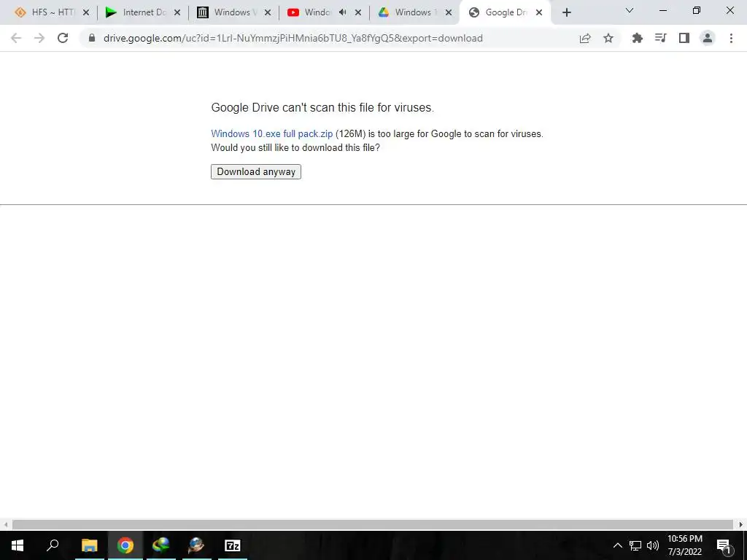Screen dimensions: 747x560
Task: Close the Internet Download tab
Action: tap(177, 13)
